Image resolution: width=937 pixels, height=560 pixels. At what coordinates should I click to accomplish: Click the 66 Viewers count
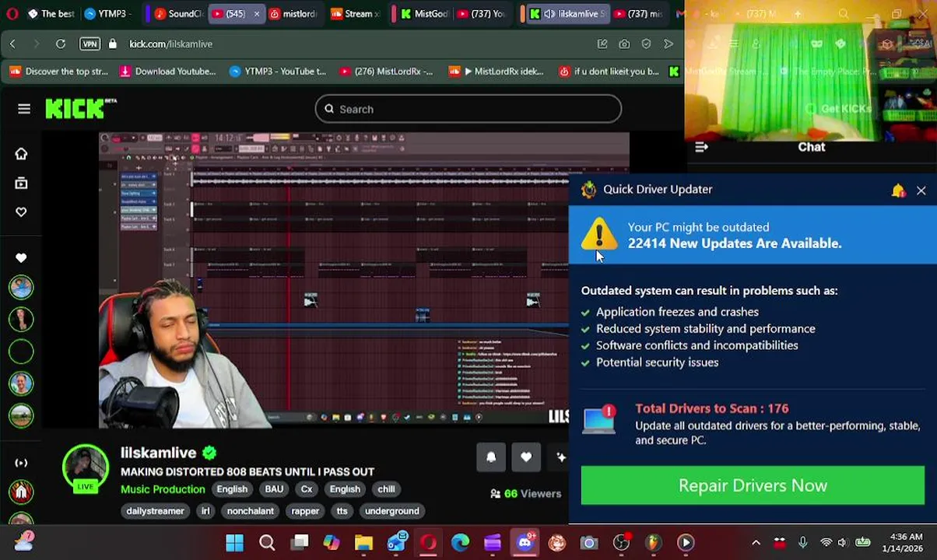pos(525,494)
